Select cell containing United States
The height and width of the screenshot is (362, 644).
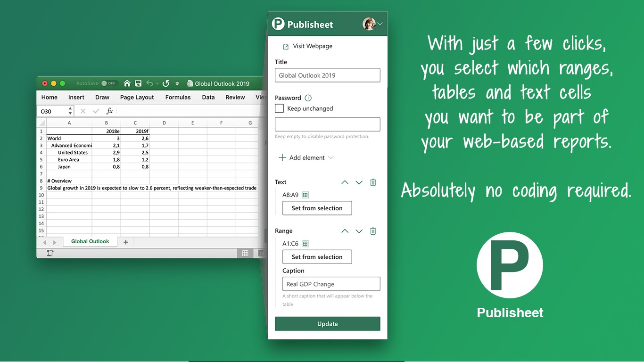[69, 153]
